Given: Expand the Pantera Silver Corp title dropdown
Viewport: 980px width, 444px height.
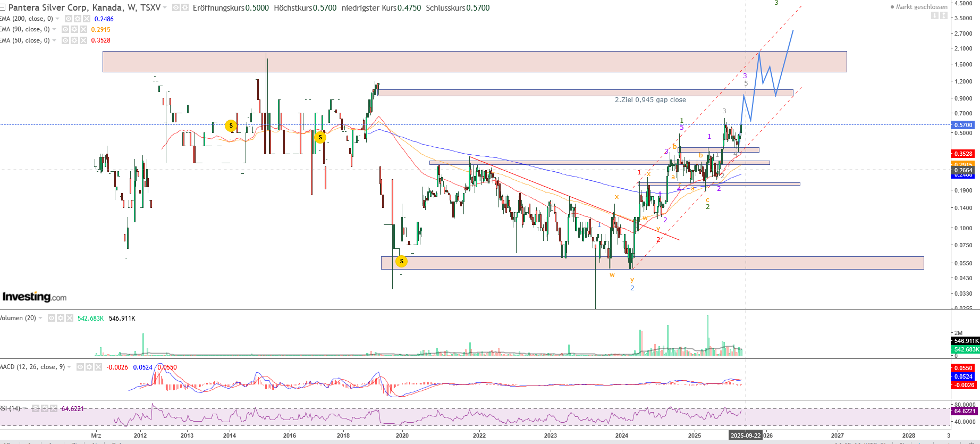Looking at the screenshot, I should pyautogui.click(x=165, y=8).
